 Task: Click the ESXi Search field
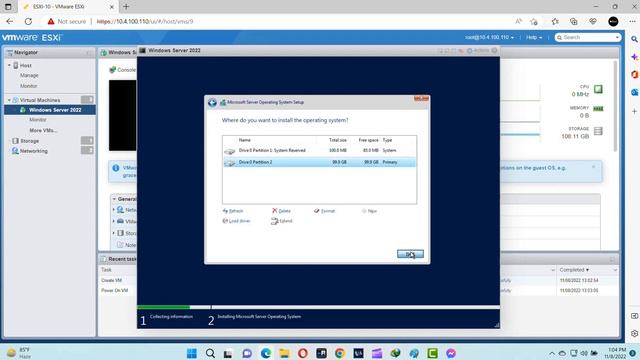tap(588, 37)
